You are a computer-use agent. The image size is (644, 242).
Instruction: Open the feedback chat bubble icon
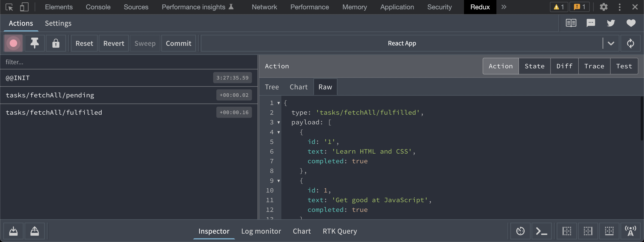point(591,23)
